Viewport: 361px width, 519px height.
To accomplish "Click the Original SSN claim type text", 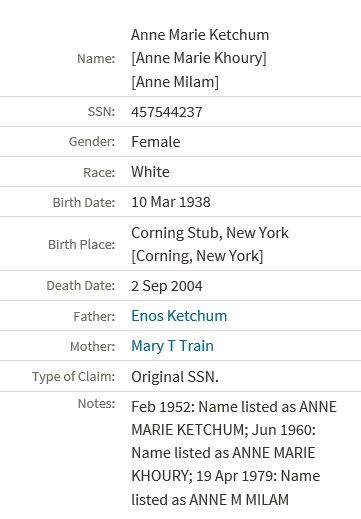I will pyautogui.click(x=175, y=377).
